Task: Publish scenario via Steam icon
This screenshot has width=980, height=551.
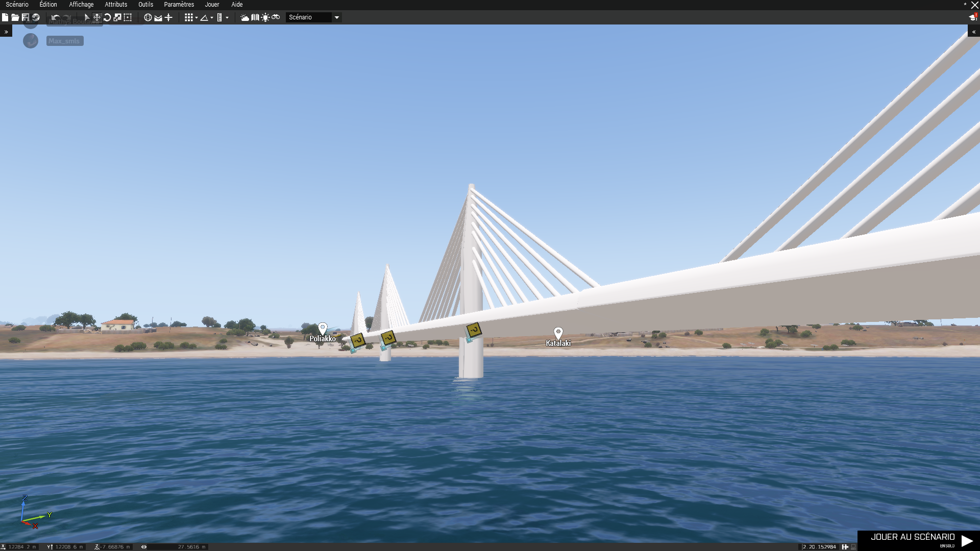Action: [36, 17]
